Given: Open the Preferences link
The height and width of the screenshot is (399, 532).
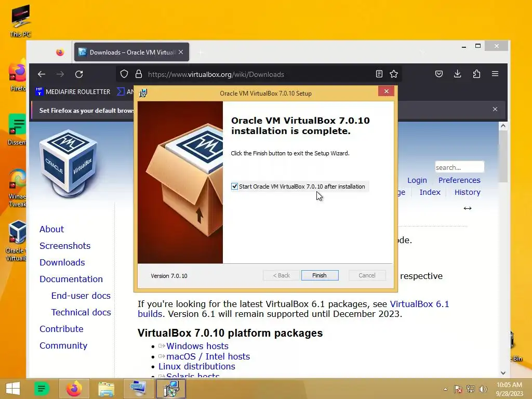Looking at the screenshot, I should (x=459, y=180).
